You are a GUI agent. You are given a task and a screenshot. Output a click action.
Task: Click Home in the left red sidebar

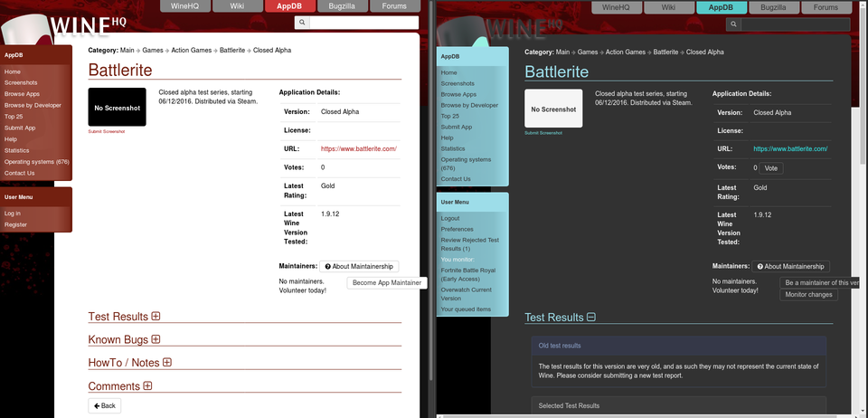click(x=12, y=71)
